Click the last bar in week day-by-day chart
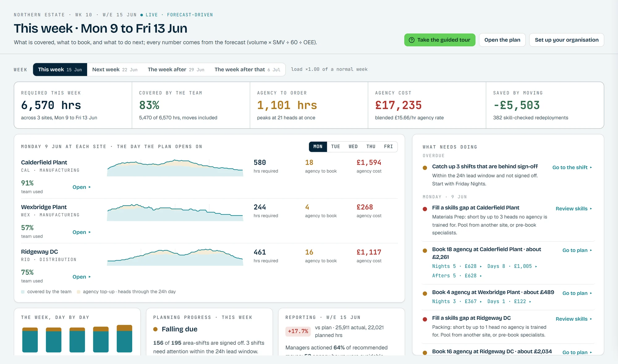Image resolution: width=618 pixels, height=364 pixels. pos(125,339)
